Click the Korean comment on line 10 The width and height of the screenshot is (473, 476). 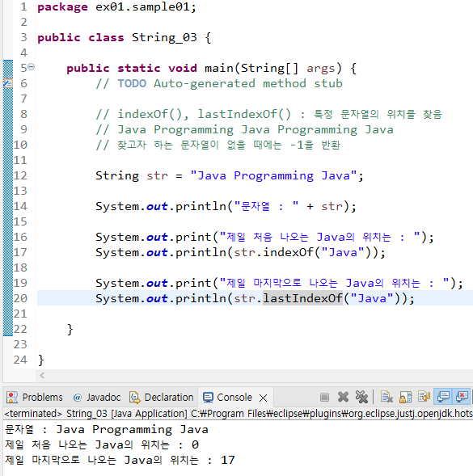point(217,145)
